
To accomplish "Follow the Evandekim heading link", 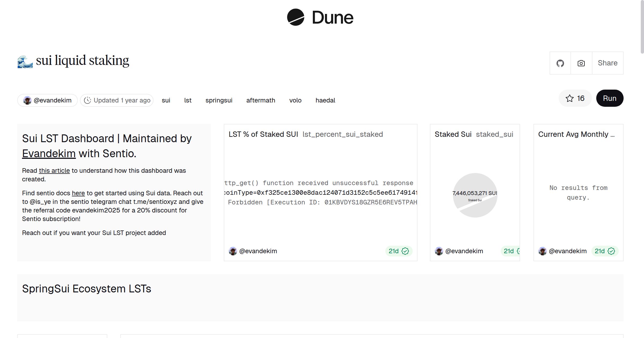I will coord(49,154).
